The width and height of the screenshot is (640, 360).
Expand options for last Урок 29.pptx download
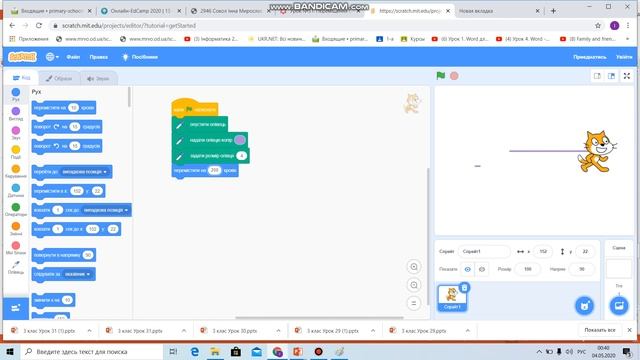point(468,331)
